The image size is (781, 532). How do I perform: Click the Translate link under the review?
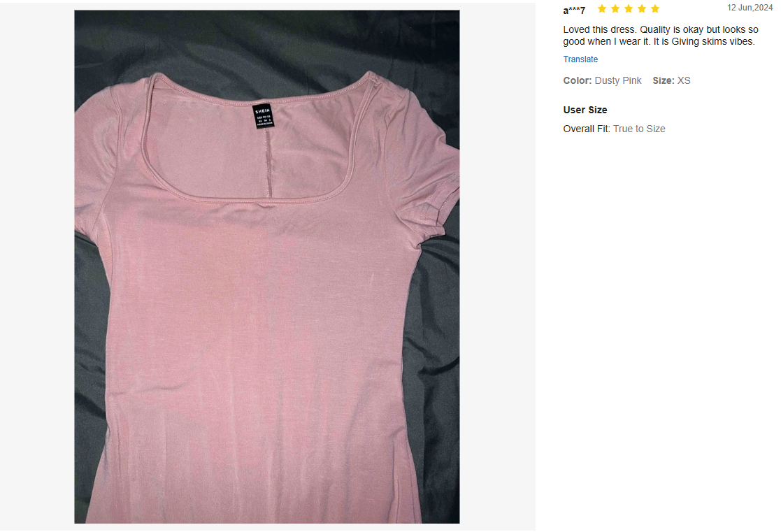[x=580, y=59]
